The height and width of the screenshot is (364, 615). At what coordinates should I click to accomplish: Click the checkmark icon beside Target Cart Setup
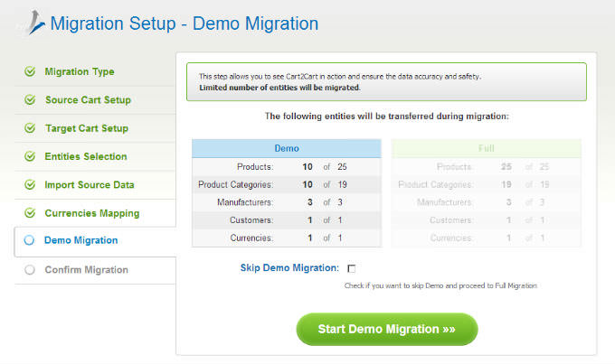coord(30,127)
